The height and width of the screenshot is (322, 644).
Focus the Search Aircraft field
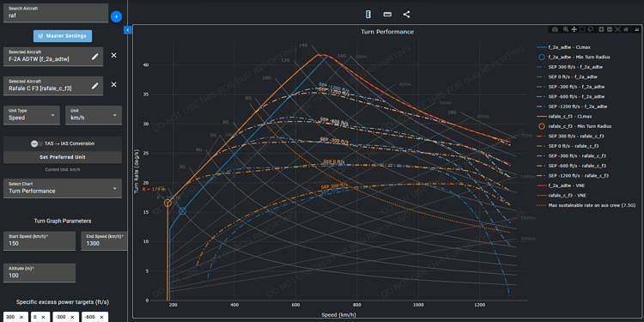[56, 13]
